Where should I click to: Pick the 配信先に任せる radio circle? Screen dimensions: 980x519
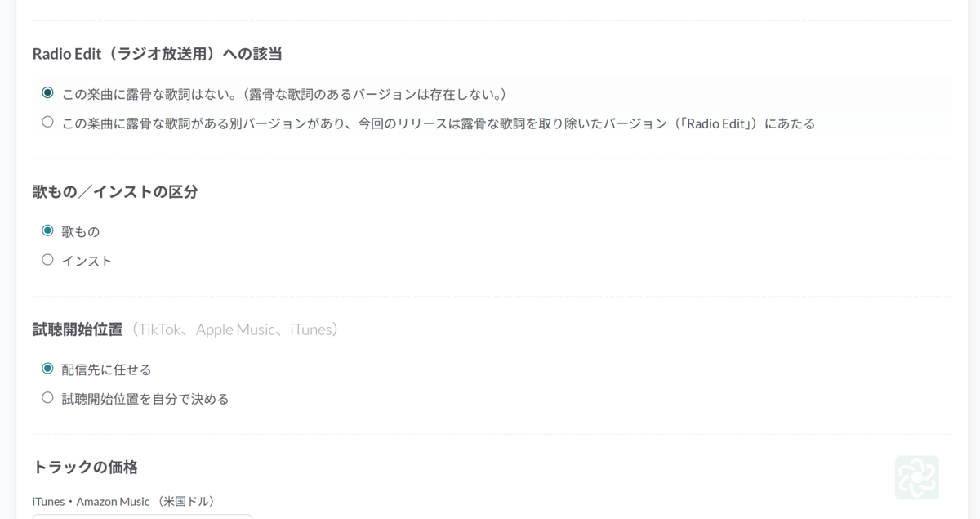(x=47, y=369)
